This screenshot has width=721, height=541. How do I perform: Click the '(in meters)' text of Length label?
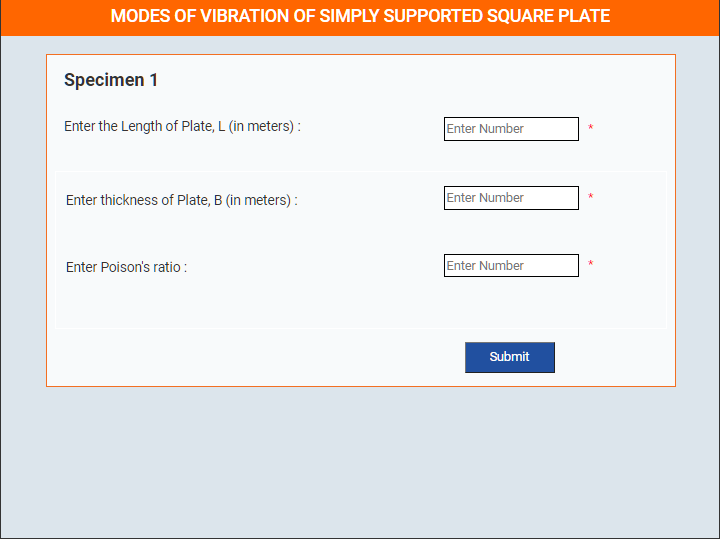click(261, 126)
